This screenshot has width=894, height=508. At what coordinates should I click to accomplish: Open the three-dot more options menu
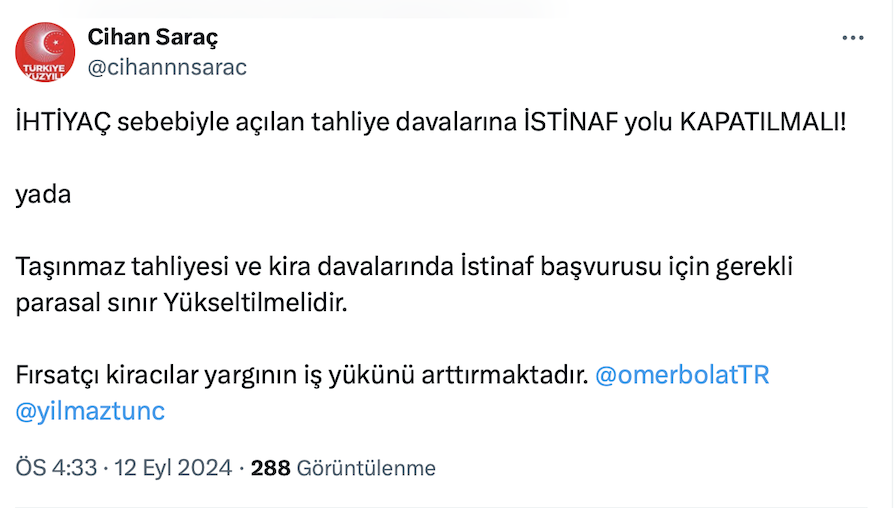point(852,38)
